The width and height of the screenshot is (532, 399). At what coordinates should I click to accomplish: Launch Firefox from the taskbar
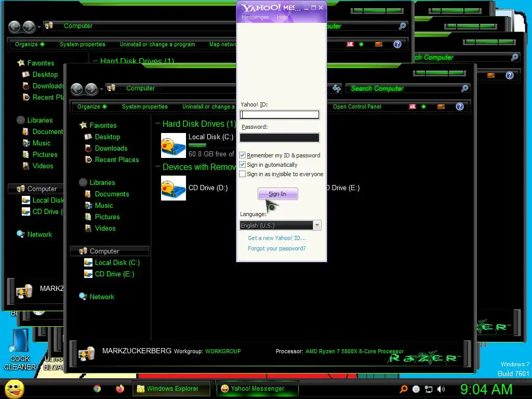[x=120, y=389]
